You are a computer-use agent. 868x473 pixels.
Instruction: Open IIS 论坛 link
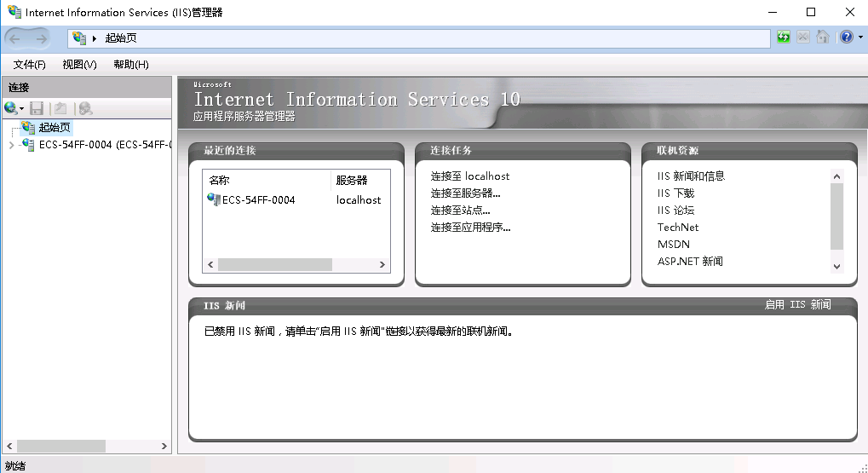coord(675,211)
